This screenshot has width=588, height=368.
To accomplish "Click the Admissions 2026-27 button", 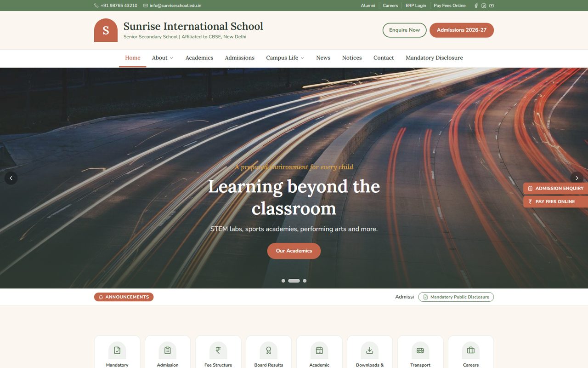I will tap(462, 30).
